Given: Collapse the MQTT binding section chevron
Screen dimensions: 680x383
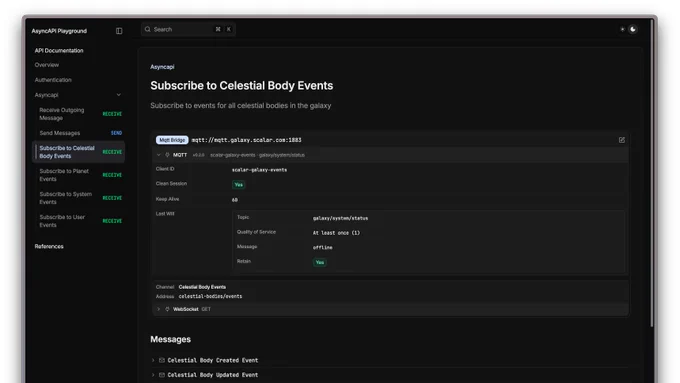Looking at the screenshot, I should tap(158, 155).
